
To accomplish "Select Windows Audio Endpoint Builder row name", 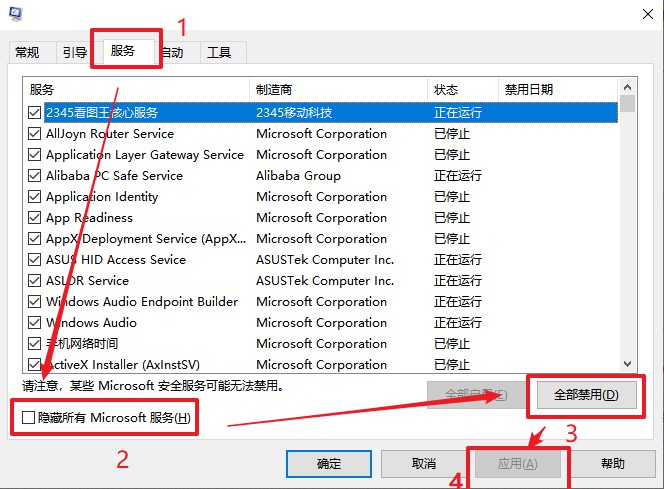I will pos(142,301).
